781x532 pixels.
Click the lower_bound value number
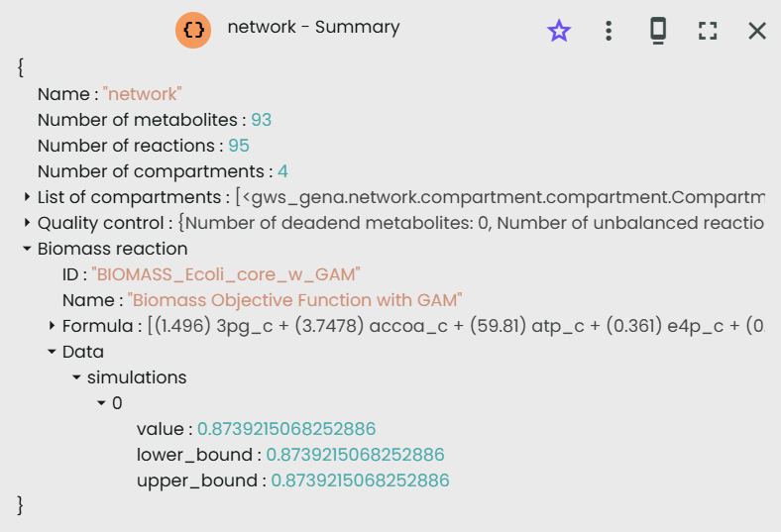355,455
